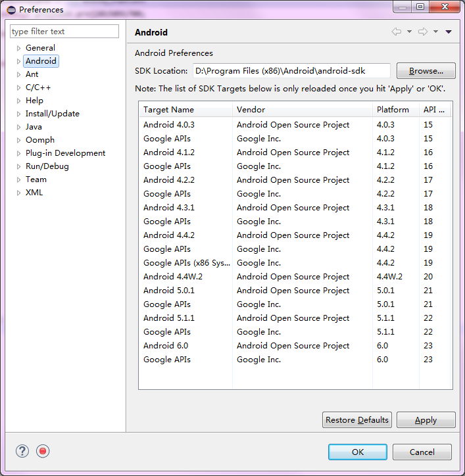
Task: Go back with left arrow icon
Action: tap(397, 32)
